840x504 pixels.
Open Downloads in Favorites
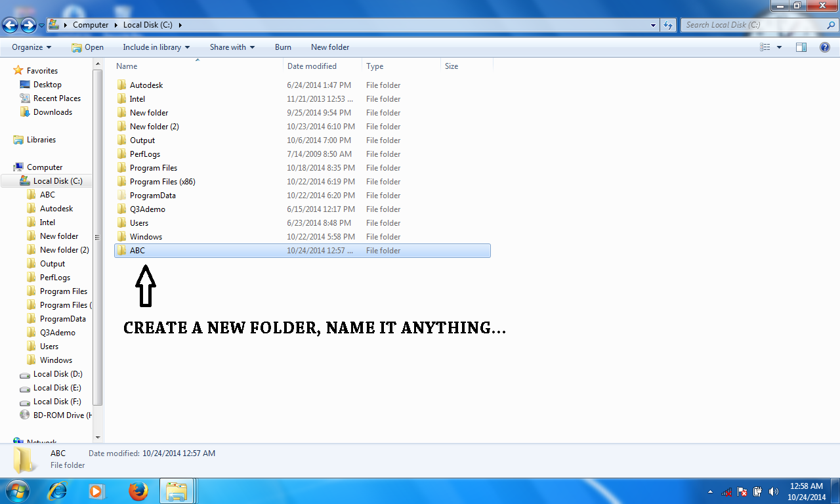coord(52,112)
